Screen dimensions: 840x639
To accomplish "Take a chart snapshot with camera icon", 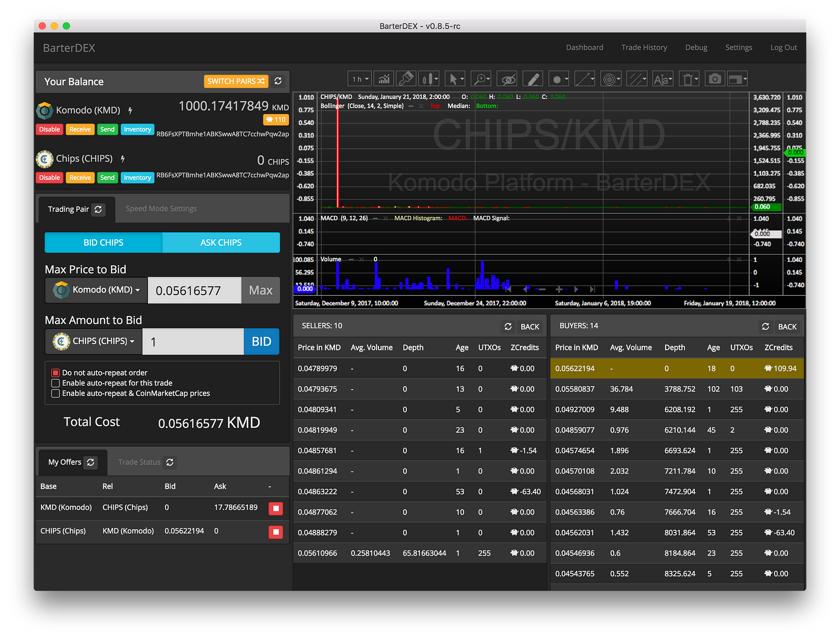I will click(715, 79).
